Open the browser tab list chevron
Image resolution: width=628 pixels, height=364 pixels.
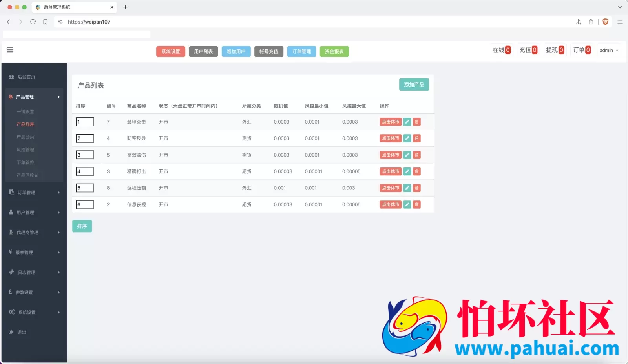(620, 7)
